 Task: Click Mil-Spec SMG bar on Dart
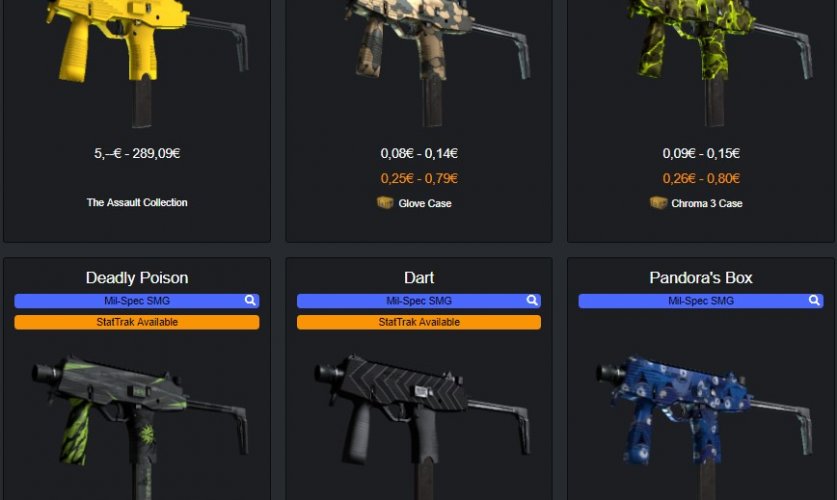coord(419,301)
